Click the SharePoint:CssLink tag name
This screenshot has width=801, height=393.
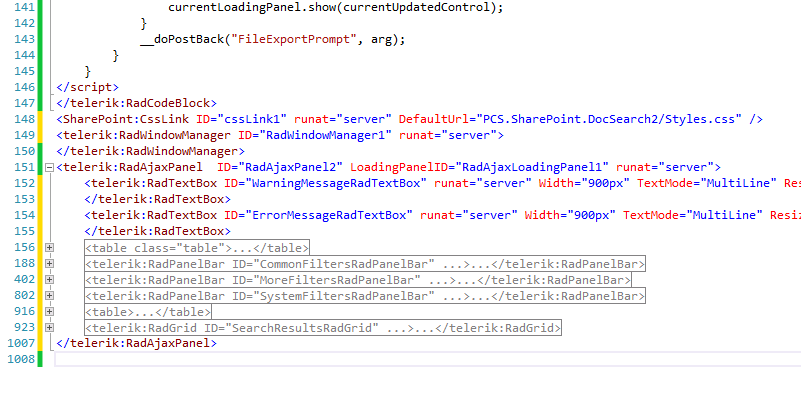tap(126, 120)
